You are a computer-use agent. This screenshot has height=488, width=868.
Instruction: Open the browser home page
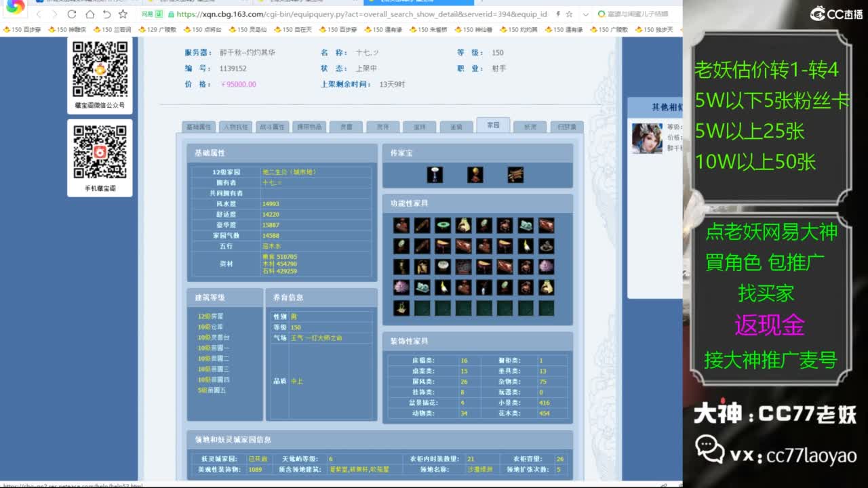pos(90,14)
